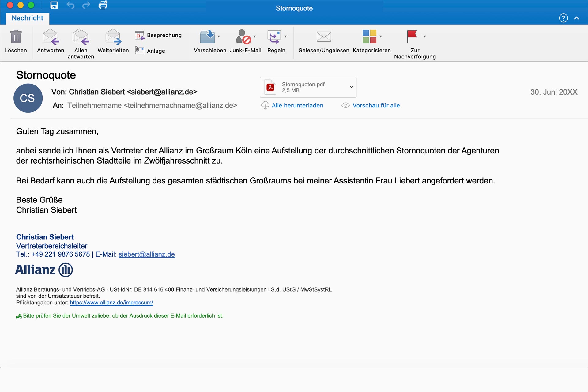Click the print icon in title bar
Screen dimensions: 588x392
click(x=103, y=5)
